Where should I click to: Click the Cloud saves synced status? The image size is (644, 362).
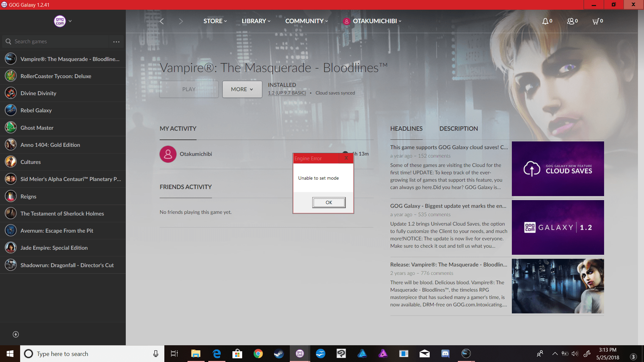tap(335, 93)
